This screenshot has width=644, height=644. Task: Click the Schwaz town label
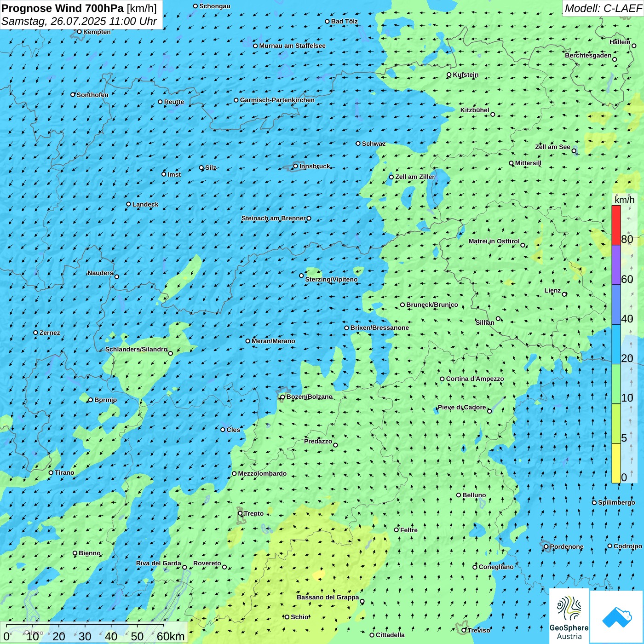point(374,144)
